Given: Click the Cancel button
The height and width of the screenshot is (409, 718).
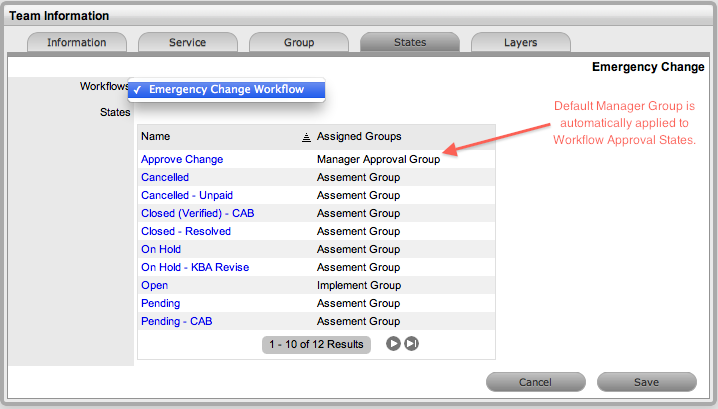Looking at the screenshot, I should 535,382.
